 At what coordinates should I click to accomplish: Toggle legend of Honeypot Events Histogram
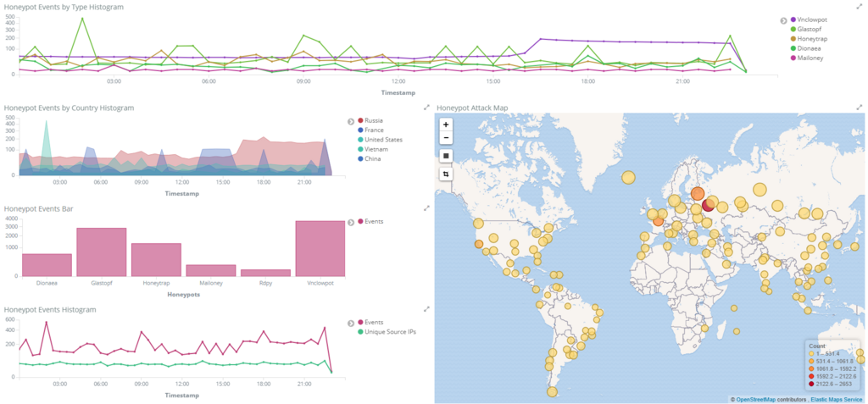pyautogui.click(x=350, y=324)
